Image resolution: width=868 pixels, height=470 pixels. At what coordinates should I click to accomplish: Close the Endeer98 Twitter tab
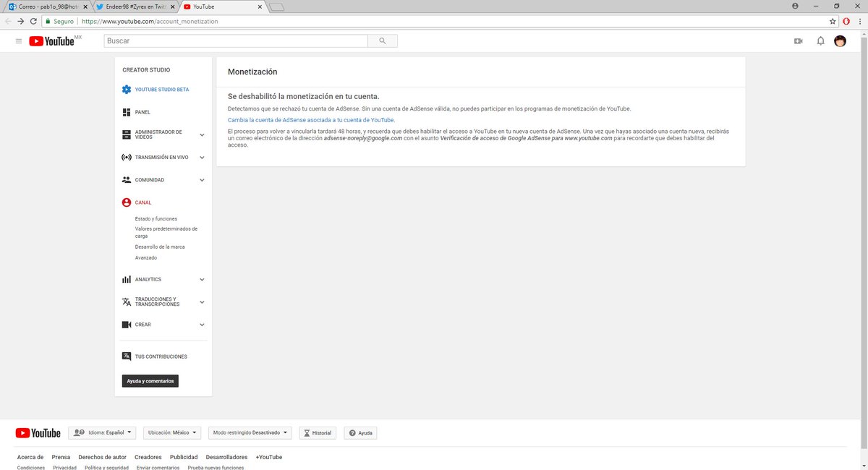coord(172,7)
